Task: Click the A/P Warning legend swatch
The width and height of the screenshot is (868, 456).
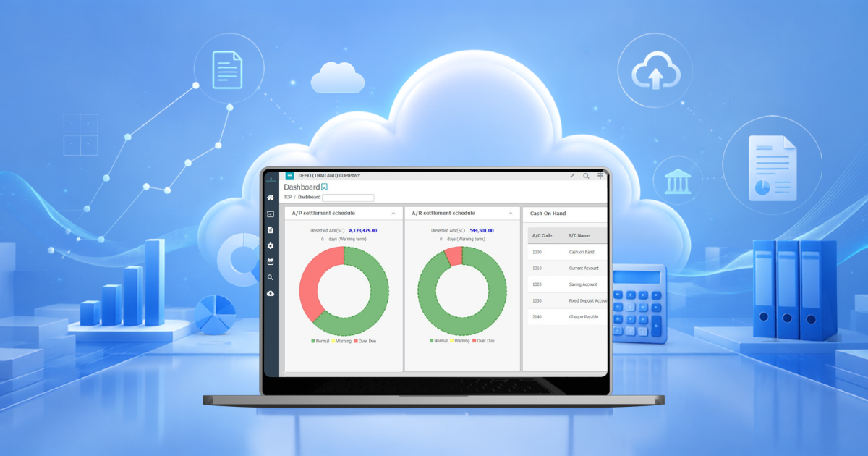Action: (333, 341)
